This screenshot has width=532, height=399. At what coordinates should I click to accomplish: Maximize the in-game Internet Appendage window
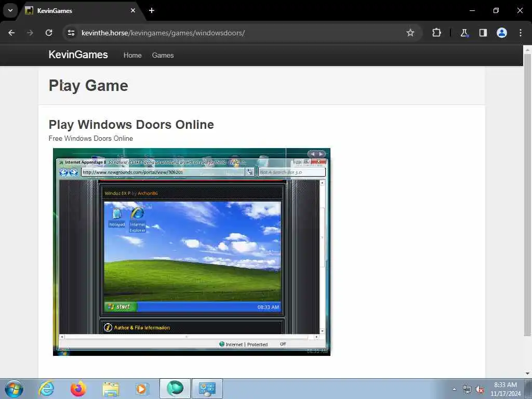(307, 162)
